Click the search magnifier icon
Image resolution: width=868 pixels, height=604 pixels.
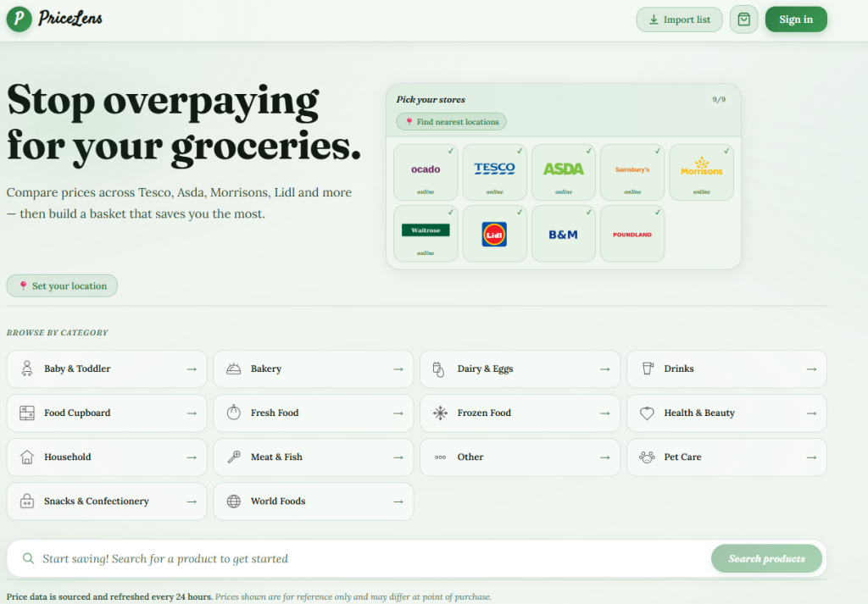coord(28,558)
